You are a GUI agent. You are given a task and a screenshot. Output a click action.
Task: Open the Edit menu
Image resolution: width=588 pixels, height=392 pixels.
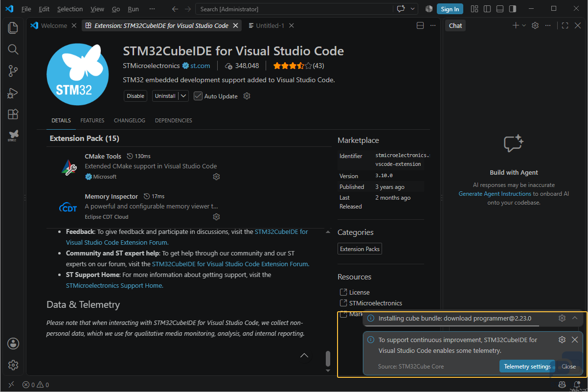pos(44,9)
